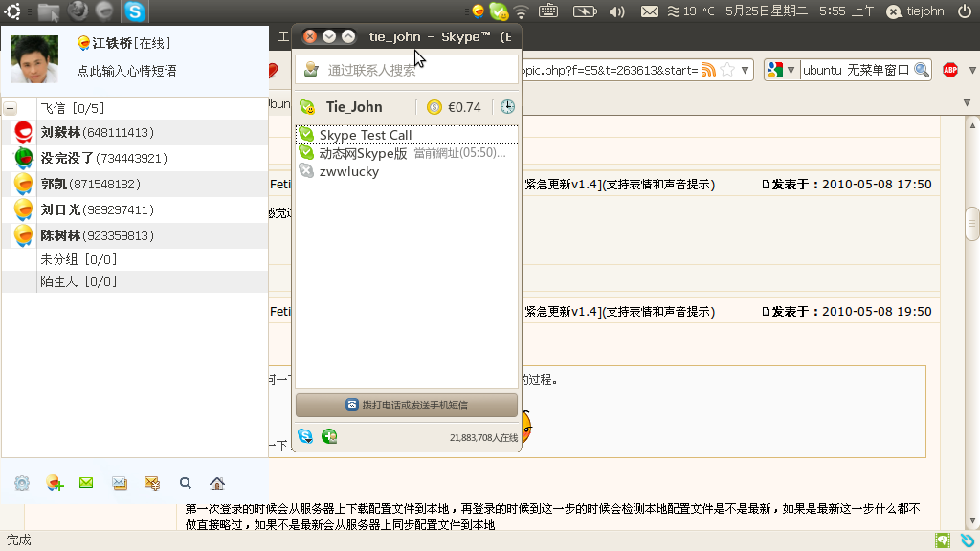980x551 pixels.
Task: Click Skype contact search field
Action: pos(406,70)
